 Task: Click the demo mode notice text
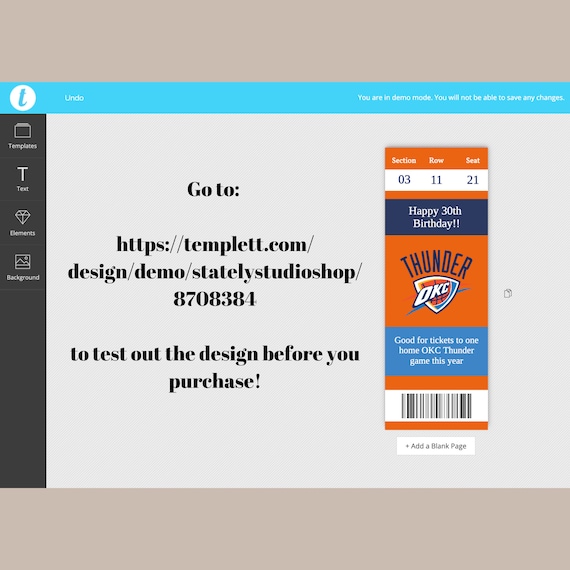click(x=461, y=97)
